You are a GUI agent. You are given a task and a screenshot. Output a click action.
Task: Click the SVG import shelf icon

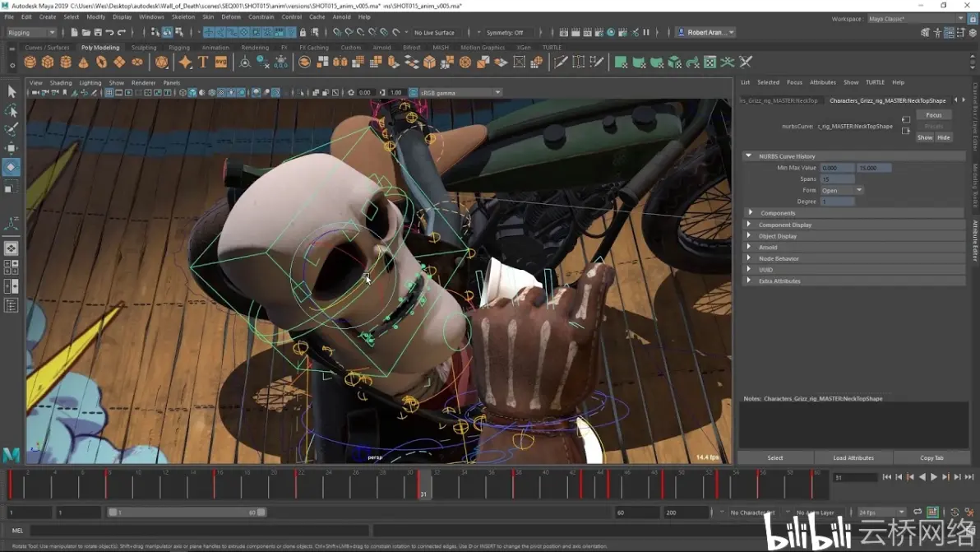(221, 62)
